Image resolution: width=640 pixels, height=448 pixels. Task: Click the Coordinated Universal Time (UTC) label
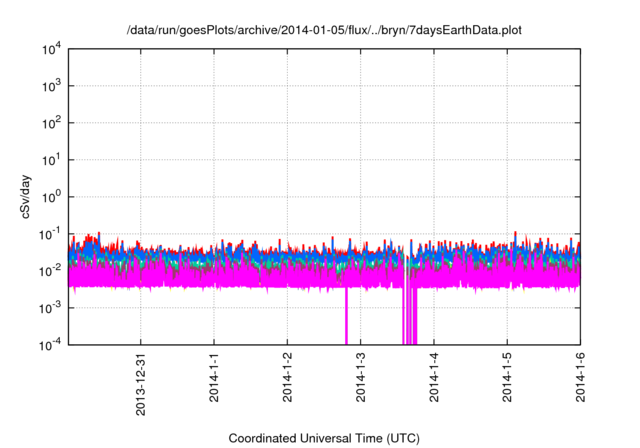click(x=324, y=438)
